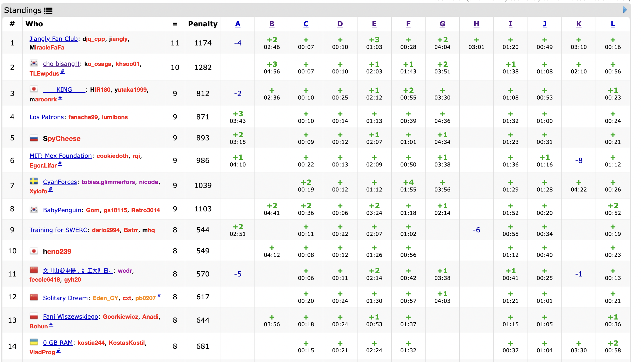Click the Training for SWERC team link
Viewport: 644px width, 362px height.
pyautogui.click(x=58, y=230)
